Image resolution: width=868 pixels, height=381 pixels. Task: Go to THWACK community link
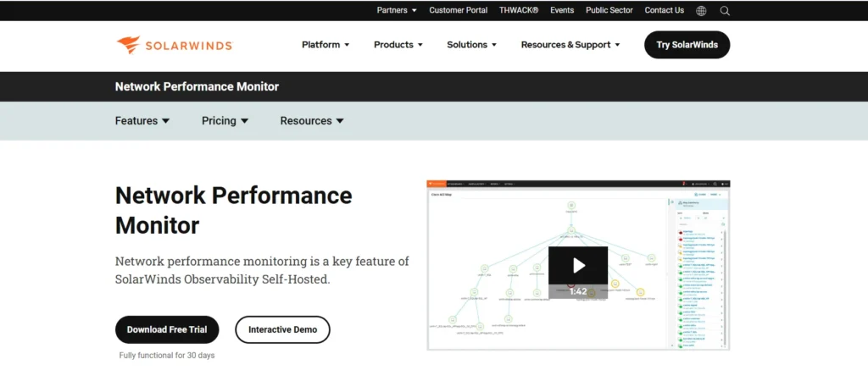(x=519, y=10)
